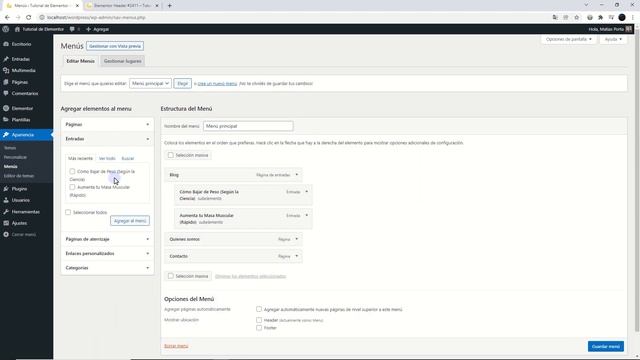
Task: Check the 'Cómo Bajar de Peso' entry
Action: pyautogui.click(x=72, y=171)
